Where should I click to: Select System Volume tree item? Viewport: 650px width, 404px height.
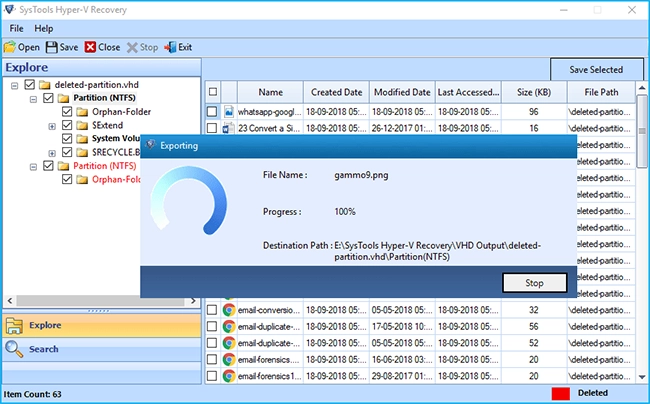pos(116,138)
